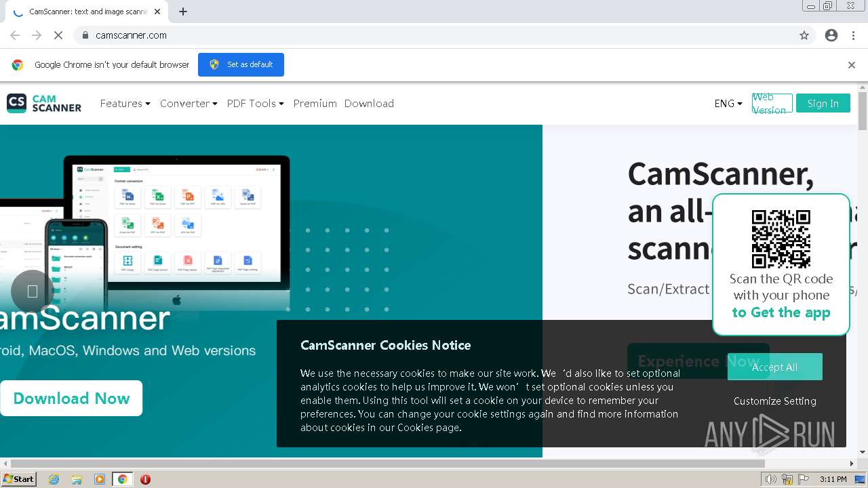Click the address bar with camscanner.com
This screenshot has width=868, height=488.
(444, 35)
